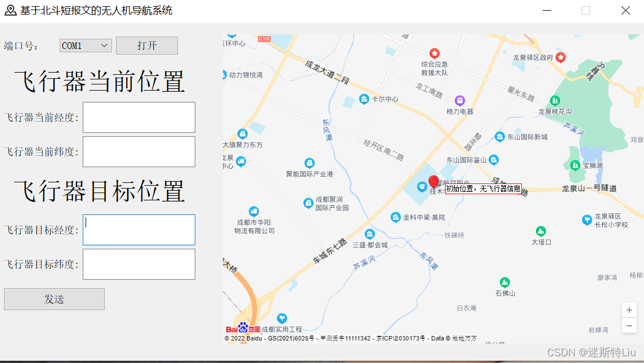Click the 龙泉山一号隧道 road label

[x=589, y=189]
